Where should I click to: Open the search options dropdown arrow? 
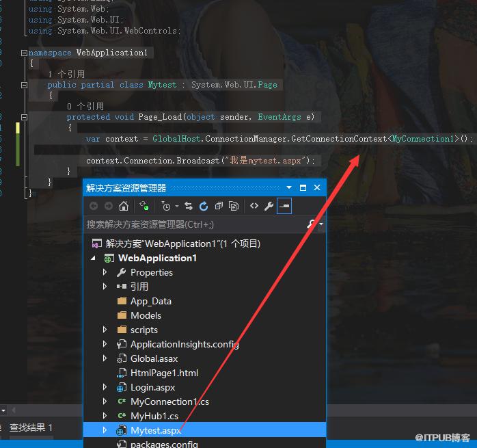pyautogui.click(x=321, y=224)
